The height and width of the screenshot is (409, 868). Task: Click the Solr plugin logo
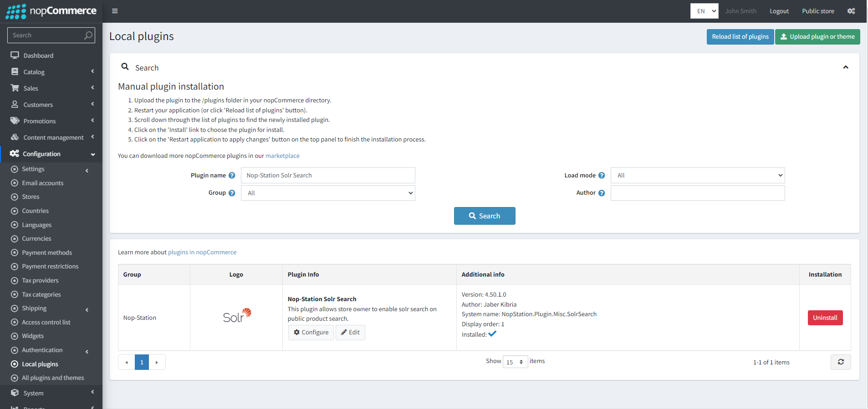point(237,315)
